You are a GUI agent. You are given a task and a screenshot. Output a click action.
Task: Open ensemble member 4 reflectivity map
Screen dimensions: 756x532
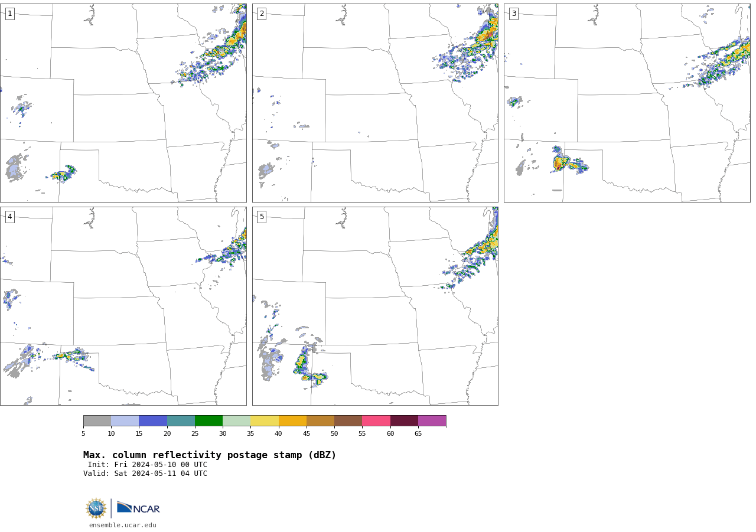click(x=123, y=306)
